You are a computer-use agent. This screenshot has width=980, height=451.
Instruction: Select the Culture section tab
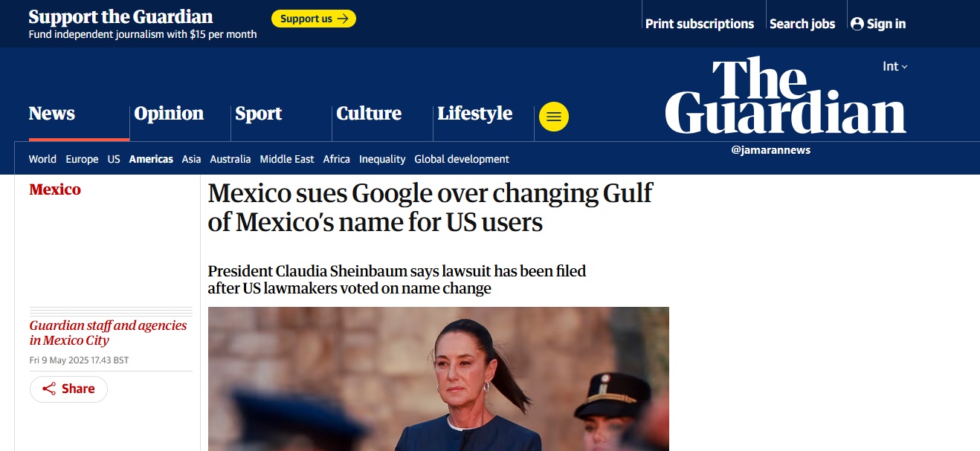(x=369, y=114)
